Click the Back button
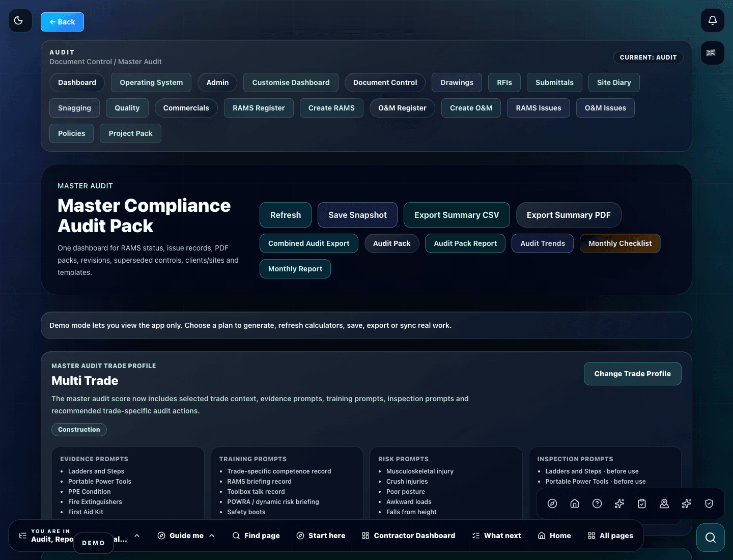The image size is (733, 560). 62,22
